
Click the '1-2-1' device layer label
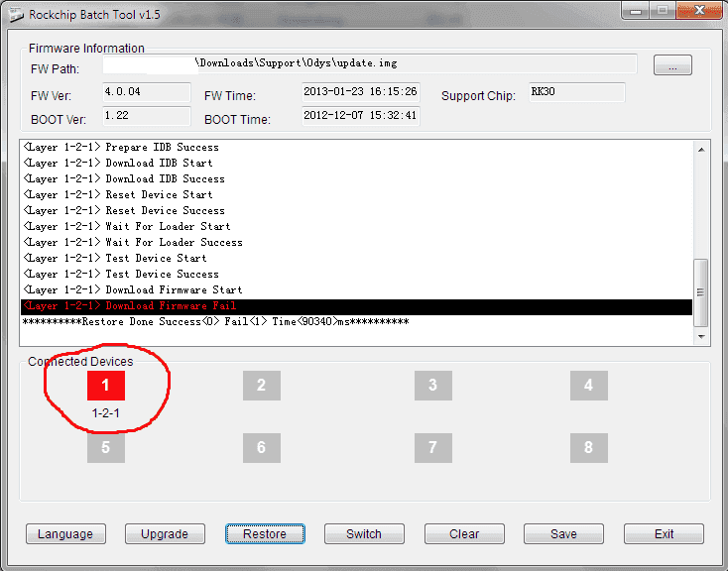pyautogui.click(x=106, y=413)
